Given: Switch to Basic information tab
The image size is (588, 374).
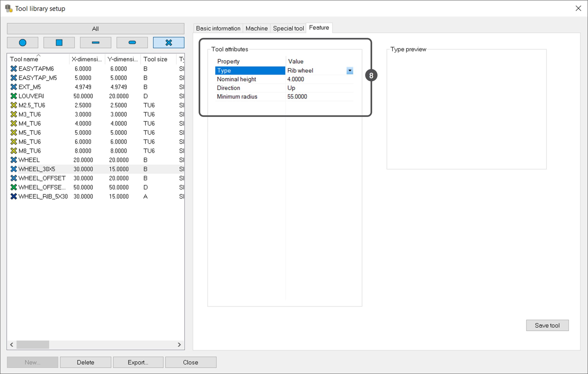Looking at the screenshot, I should (218, 28).
